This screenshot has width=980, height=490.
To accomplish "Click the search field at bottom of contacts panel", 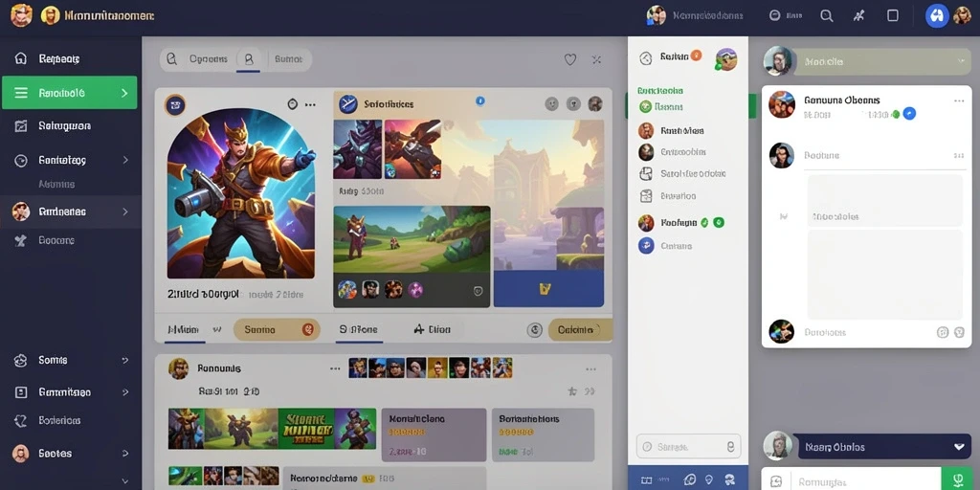I will [x=688, y=447].
